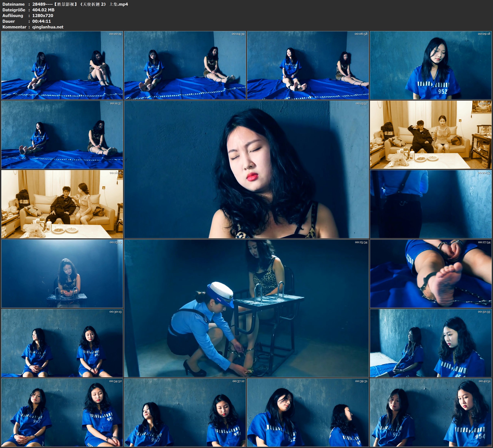Image resolution: width=493 pixels, height=448 pixels.
Task: Select the large 00:13:57 thumbnail
Action: click(x=246, y=169)
